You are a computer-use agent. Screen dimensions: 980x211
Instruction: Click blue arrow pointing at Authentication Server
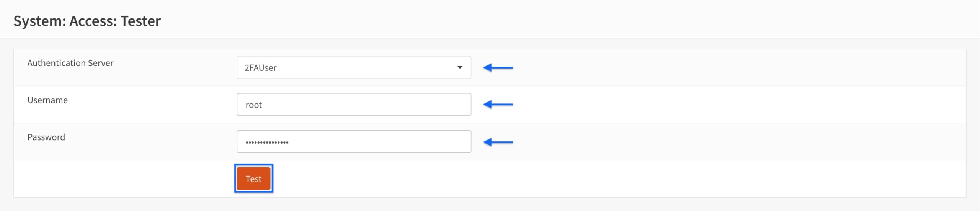click(x=498, y=68)
